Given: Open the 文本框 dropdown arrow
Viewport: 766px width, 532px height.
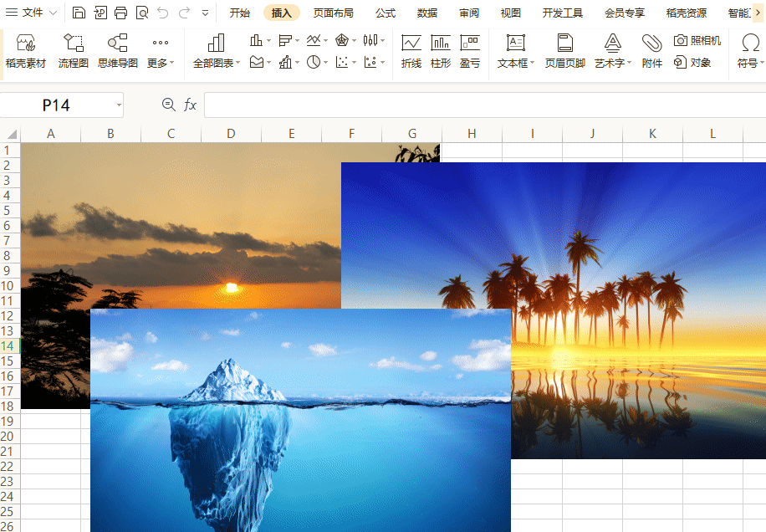Looking at the screenshot, I should tap(533, 63).
